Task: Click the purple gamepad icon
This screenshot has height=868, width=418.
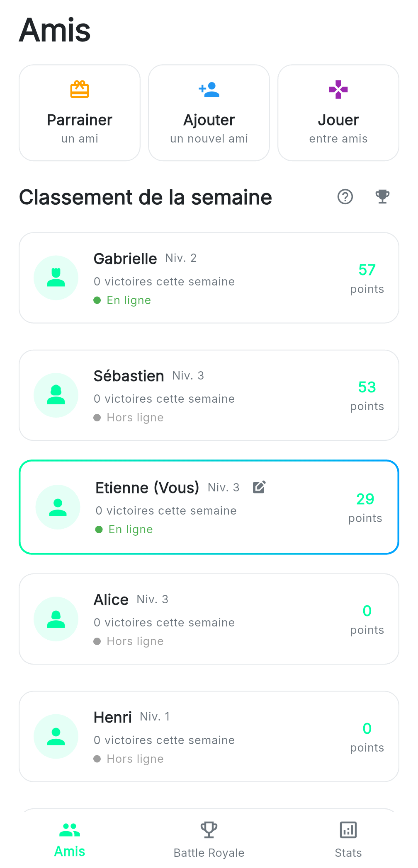Action: coord(338,89)
